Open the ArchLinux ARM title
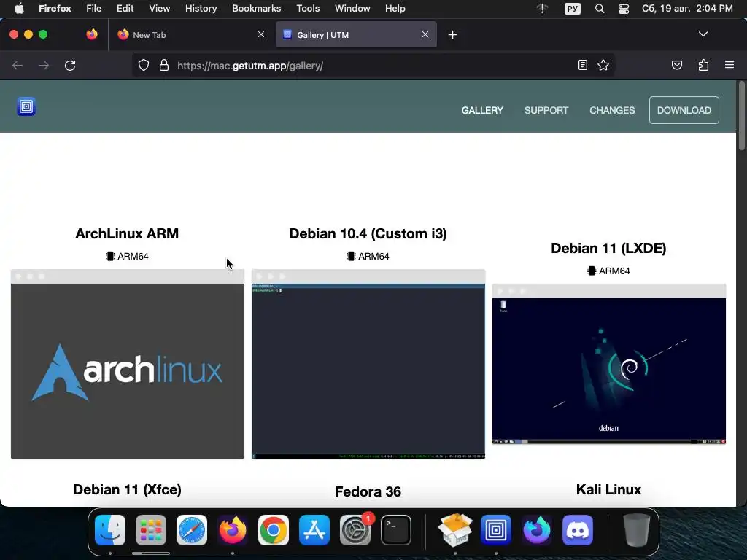The width and height of the screenshot is (747, 560). point(127,234)
